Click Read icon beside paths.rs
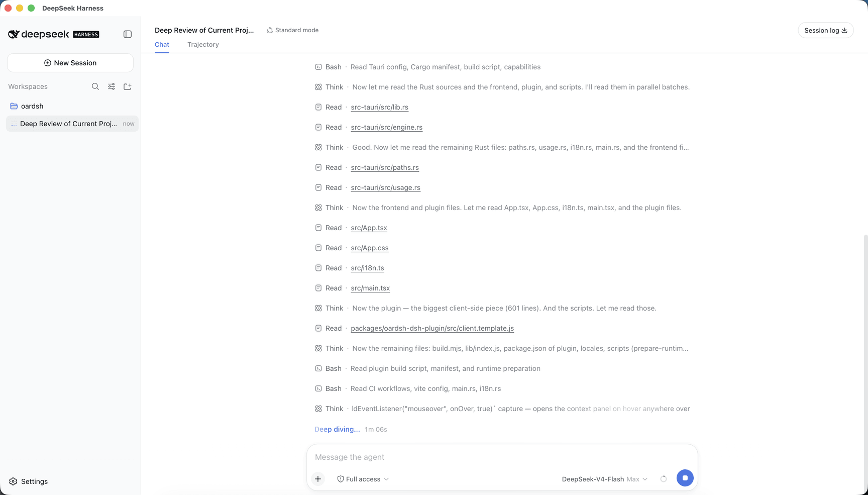868x495 pixels. pyautogui.click(x=318, y=167)
